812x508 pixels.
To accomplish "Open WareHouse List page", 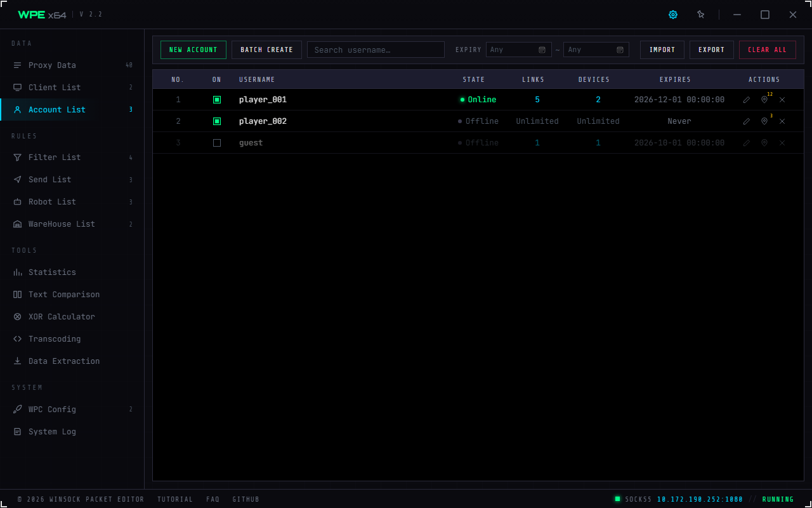I will (x=72, y=224).
